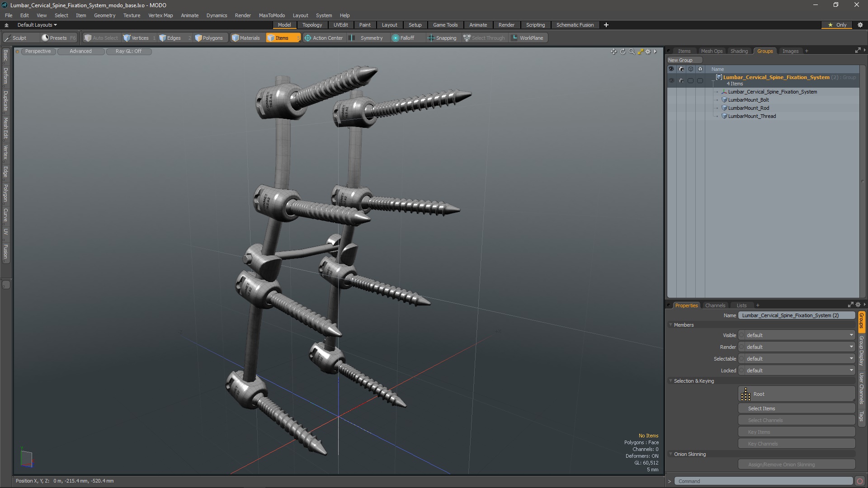Image resolution: width=868 pixels, height=488 pixels.
Task: Open the Visible default dropdown
Action: pos(796,335)
